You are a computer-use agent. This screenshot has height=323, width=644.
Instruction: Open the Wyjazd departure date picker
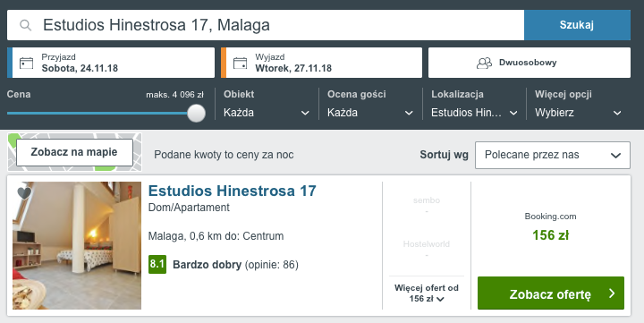pyautogui.click(x=322, y=63)
